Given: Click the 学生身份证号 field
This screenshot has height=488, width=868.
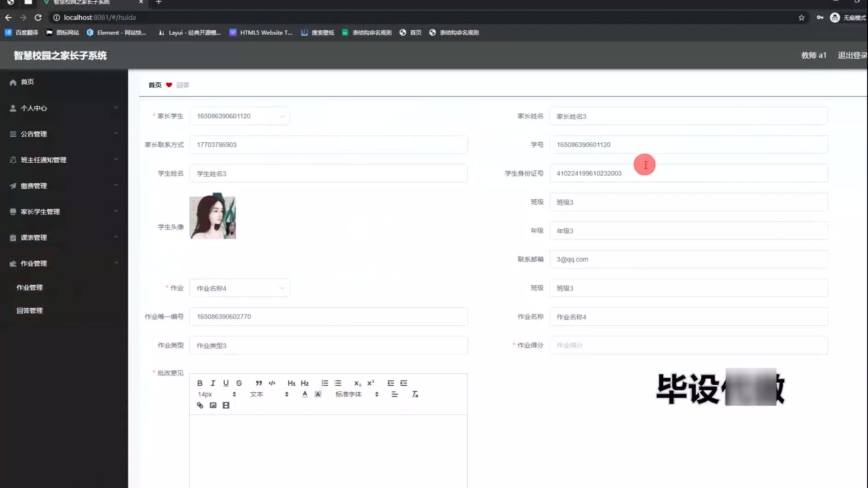Looking at the screenshot, I should (689, 174).
